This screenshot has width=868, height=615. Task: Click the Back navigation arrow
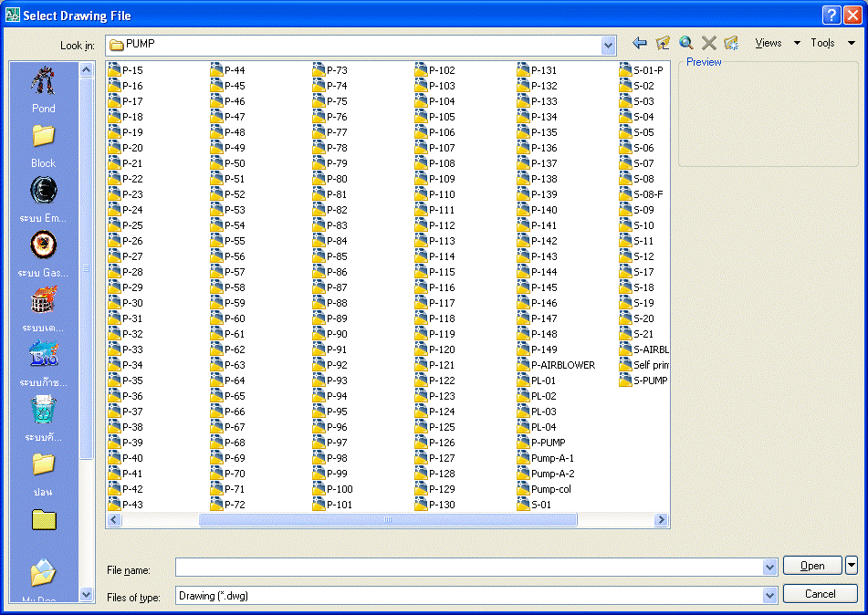click(639, 42)
